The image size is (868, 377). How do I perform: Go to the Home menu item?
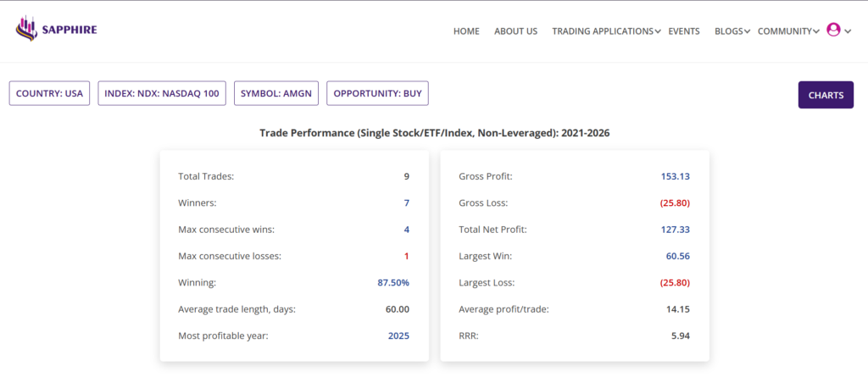pyautogui.click(x=466, y=31)
